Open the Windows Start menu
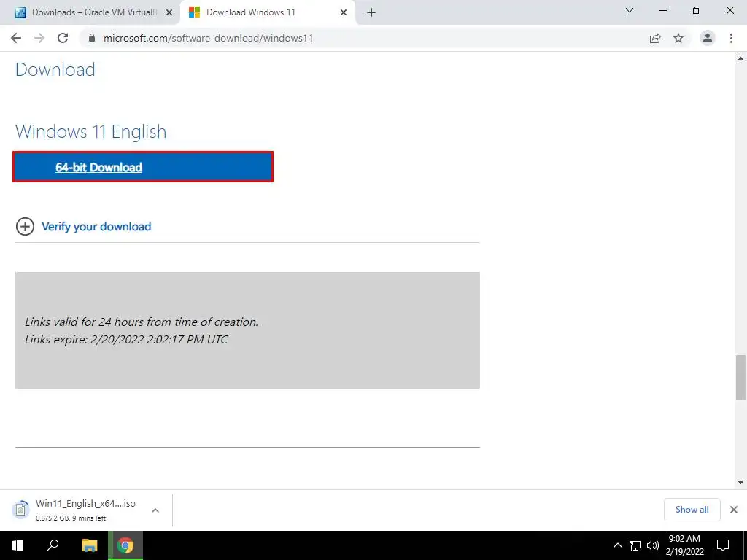Image resolution: width=747 pixels, height=560 pixels. 18,545
